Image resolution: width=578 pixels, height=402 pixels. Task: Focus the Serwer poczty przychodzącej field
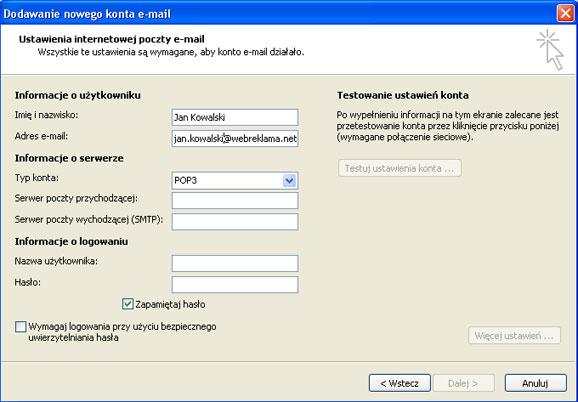pos(235,200)
